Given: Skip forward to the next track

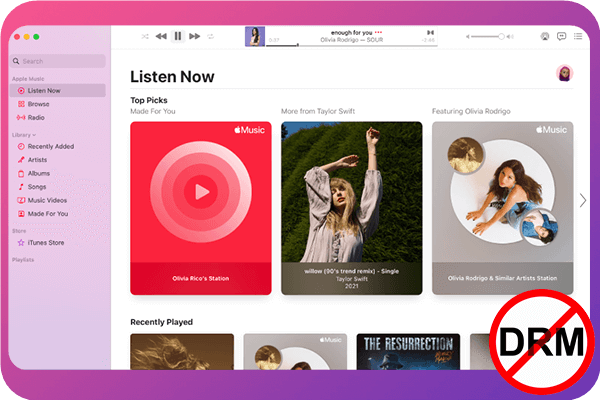Looking at the screenshot, I should point(194,36).
